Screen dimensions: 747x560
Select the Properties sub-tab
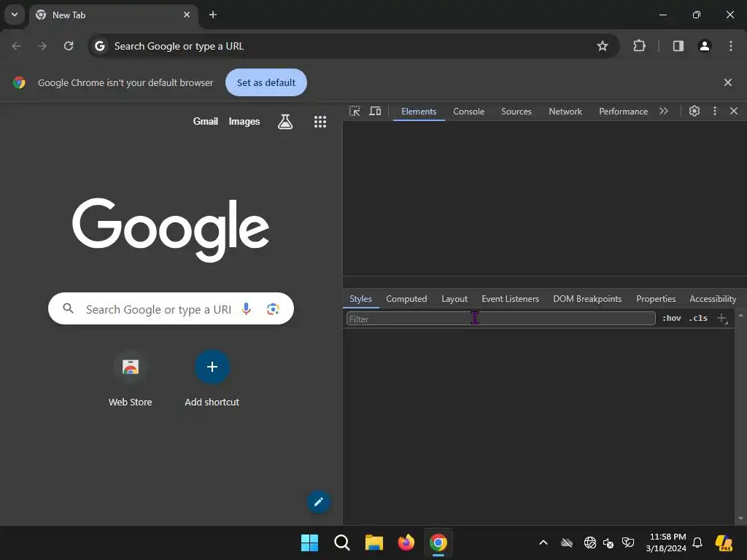click(x=656, y=299)
